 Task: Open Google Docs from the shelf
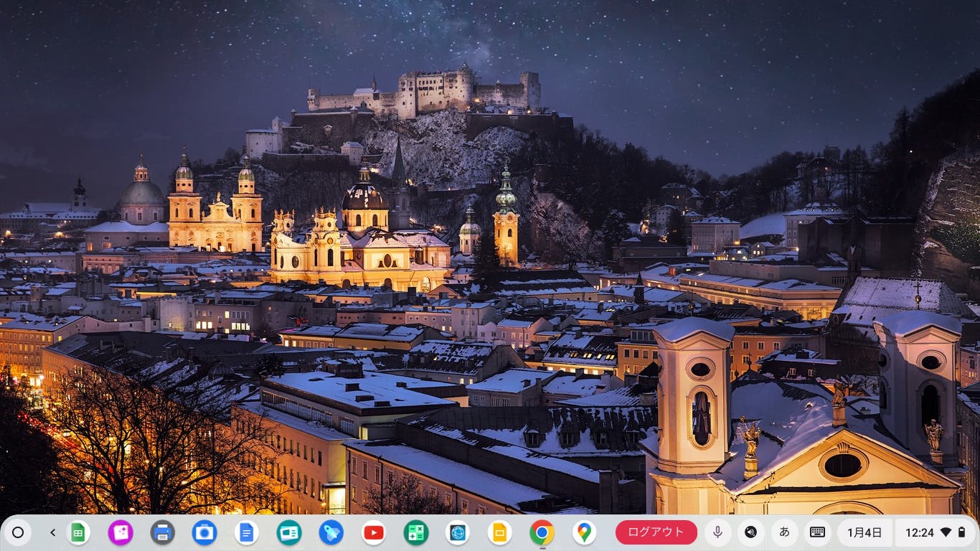(x=247, y=532)
